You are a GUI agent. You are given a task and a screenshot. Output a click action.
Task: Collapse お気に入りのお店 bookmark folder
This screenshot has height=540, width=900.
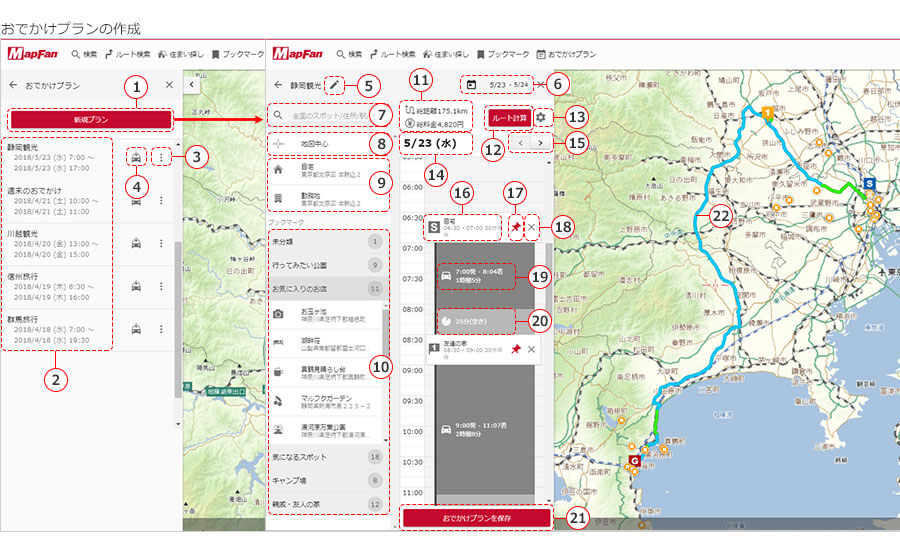(x=327, y=289)
